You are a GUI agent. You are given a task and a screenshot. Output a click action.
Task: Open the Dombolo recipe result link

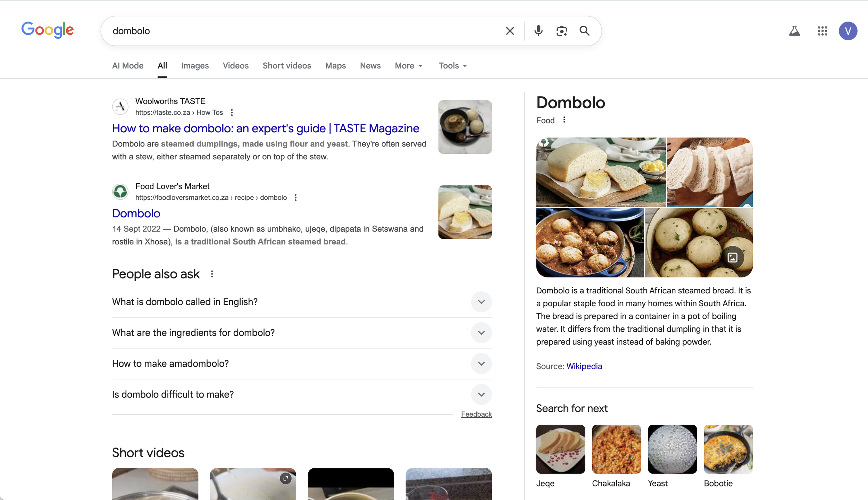[136, 213]
